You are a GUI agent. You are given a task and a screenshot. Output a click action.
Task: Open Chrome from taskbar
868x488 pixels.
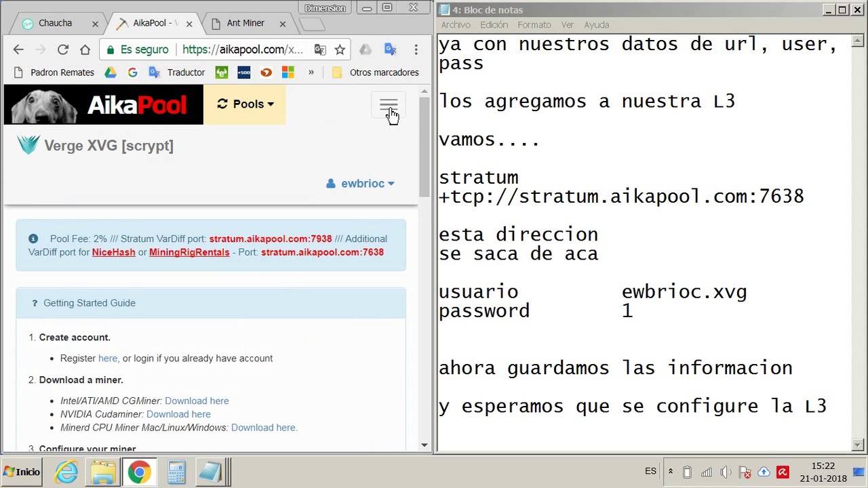pyautogui.click(x=139, y=472)
